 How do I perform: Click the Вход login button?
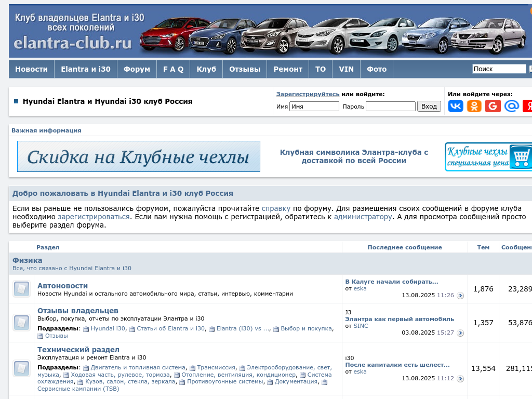coord(429,106)
